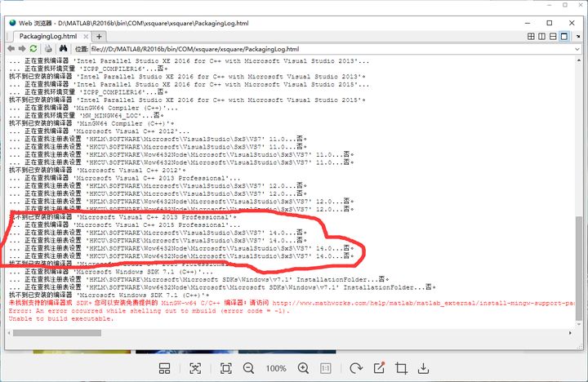This screenshot has height=382, width=588.
Task: Open find with the binoculars icon
Action: tap(63, 49)
